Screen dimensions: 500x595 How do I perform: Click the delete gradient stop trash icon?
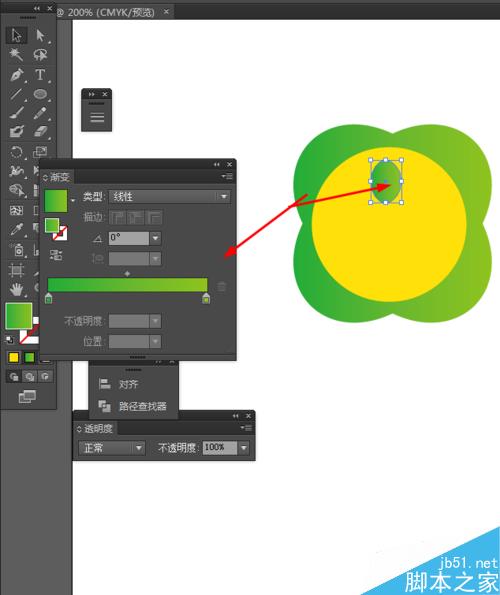click(x=222, y=286)
